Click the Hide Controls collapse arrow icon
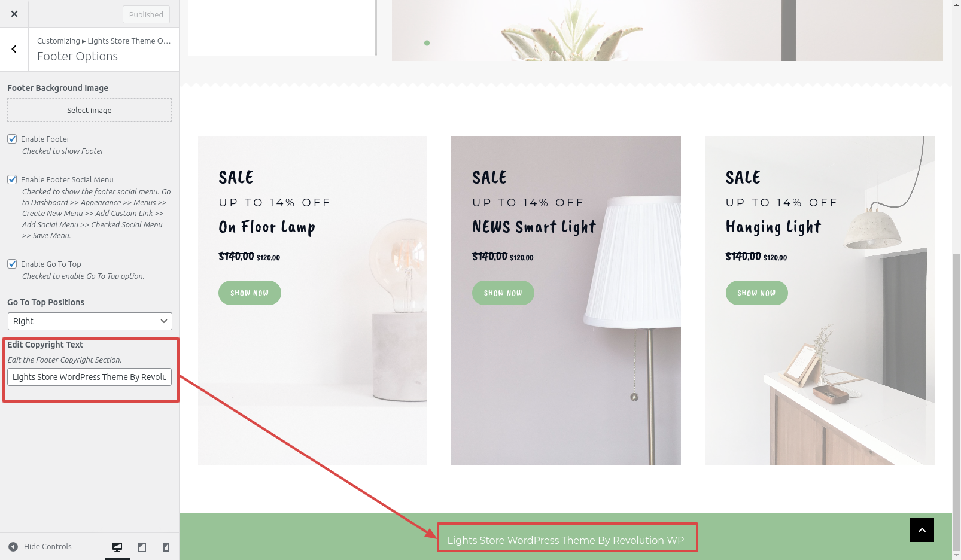This screenshot has height=560, width=961. [x=13, y=547]
